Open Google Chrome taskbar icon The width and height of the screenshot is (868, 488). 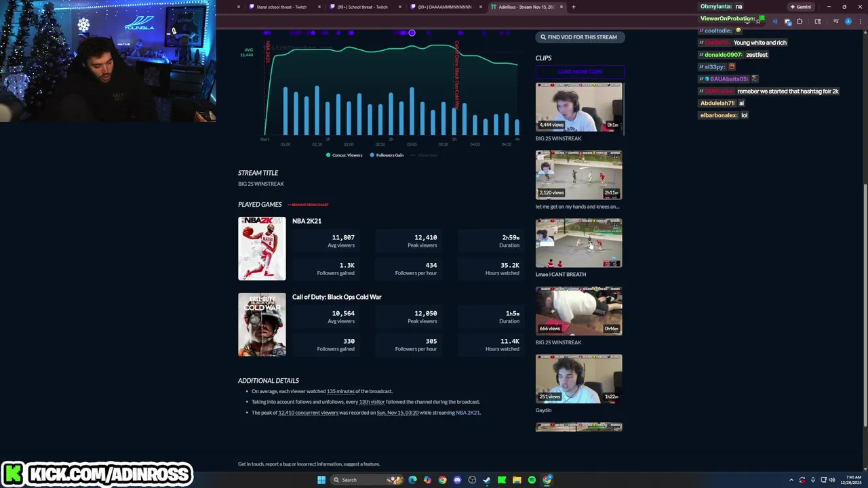tap(442, 480)
